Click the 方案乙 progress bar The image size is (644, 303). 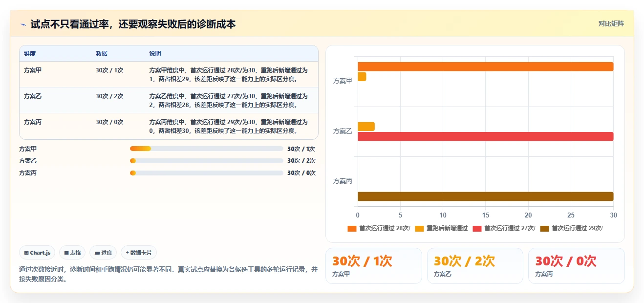[207, 161]
